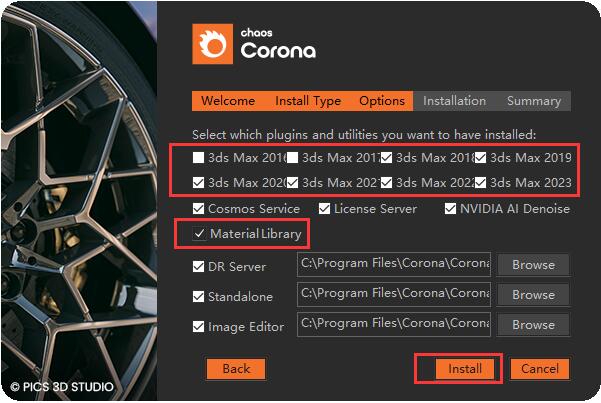Click the Standalone install path field
Viewport: 601px width, 403px height.
coord(394,294)
